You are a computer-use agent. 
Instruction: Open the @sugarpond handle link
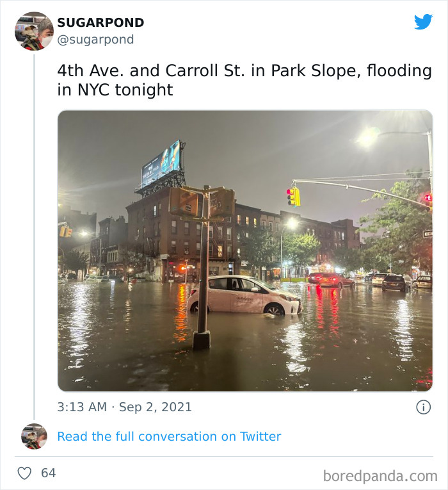pyautogui.click(x=95, y=40)
